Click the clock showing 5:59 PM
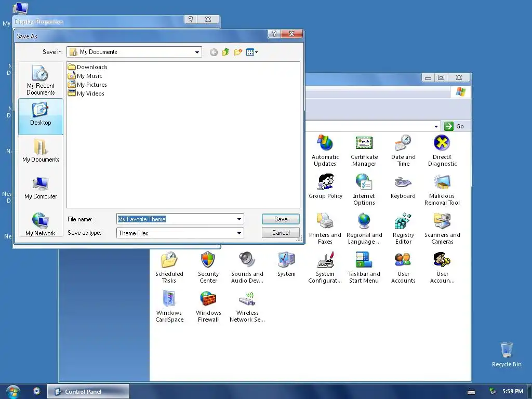The width and height of the screenshot is (532, 399). pyautogui.click(x=513, y=392)
